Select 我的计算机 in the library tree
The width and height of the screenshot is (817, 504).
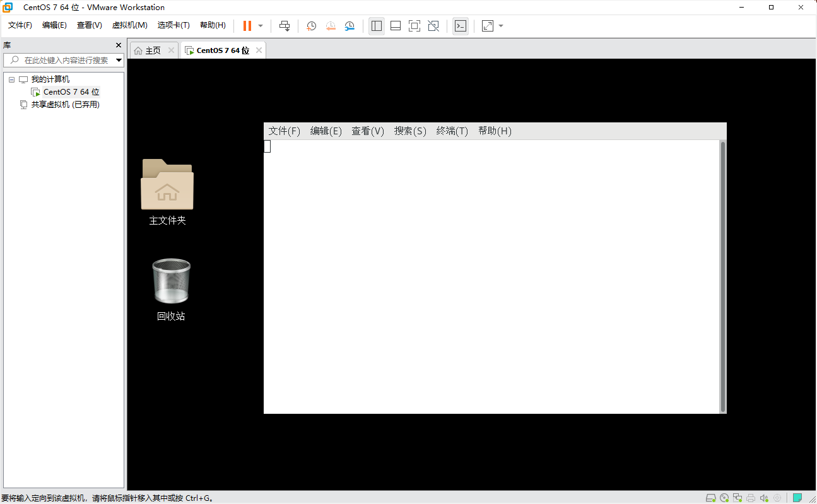click(50, 79)
